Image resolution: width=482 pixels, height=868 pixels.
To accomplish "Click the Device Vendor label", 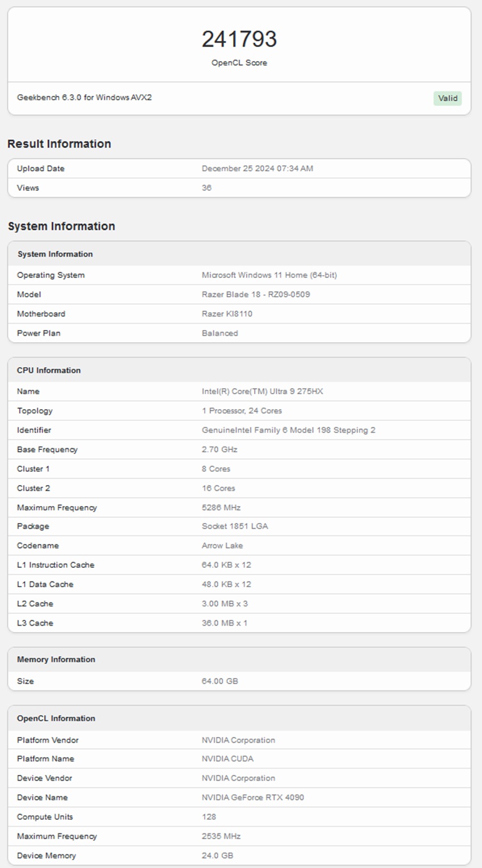I will coord(44,778).
